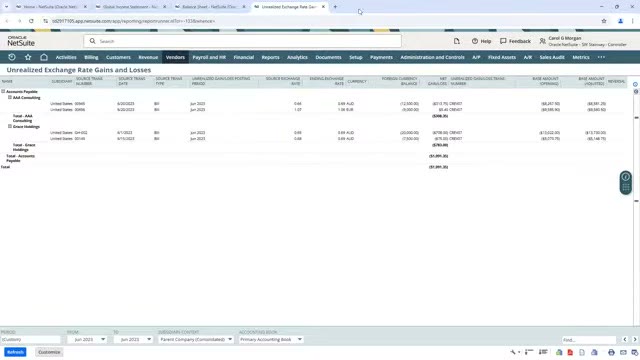Open the A/P menu
Viewport: 640px width, 360px height.
pos(476,58)
